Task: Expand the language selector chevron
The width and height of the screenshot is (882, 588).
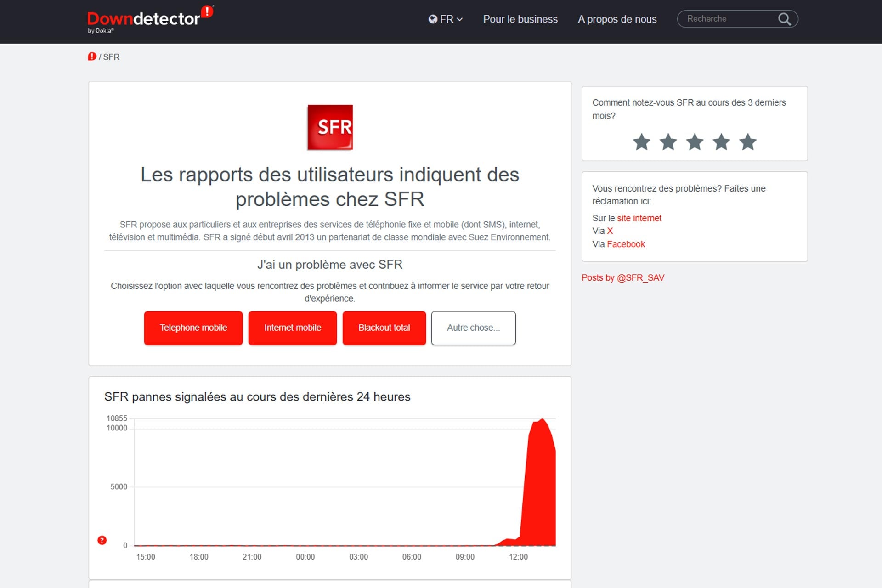Action: 461,19
